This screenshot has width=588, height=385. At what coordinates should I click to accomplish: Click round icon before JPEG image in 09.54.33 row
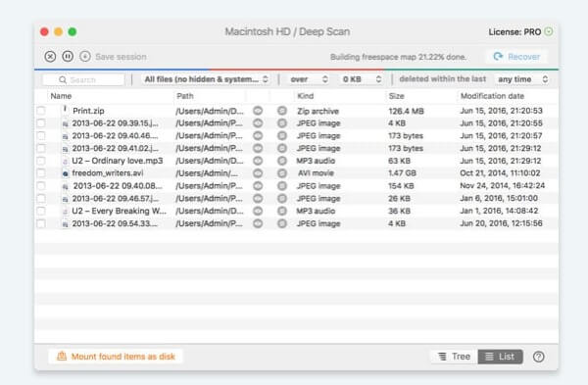(282, 223)
